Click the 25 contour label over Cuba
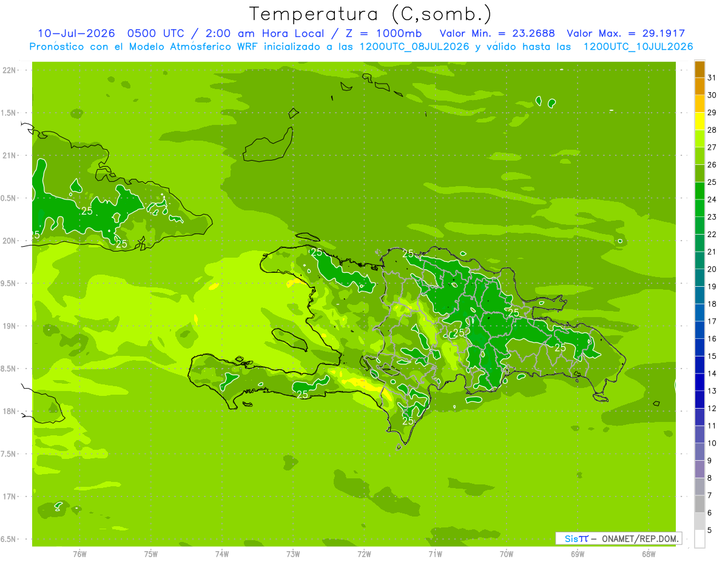Screen dimensions: 728x562 87,211
